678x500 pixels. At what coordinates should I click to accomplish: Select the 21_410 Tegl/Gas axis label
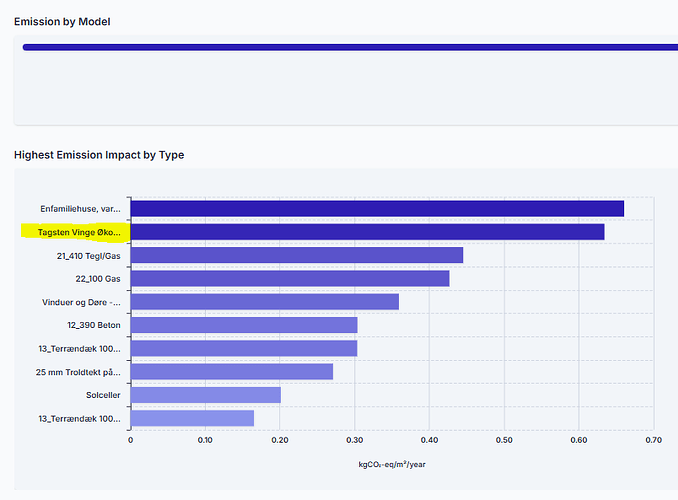[x=89, y=255]
